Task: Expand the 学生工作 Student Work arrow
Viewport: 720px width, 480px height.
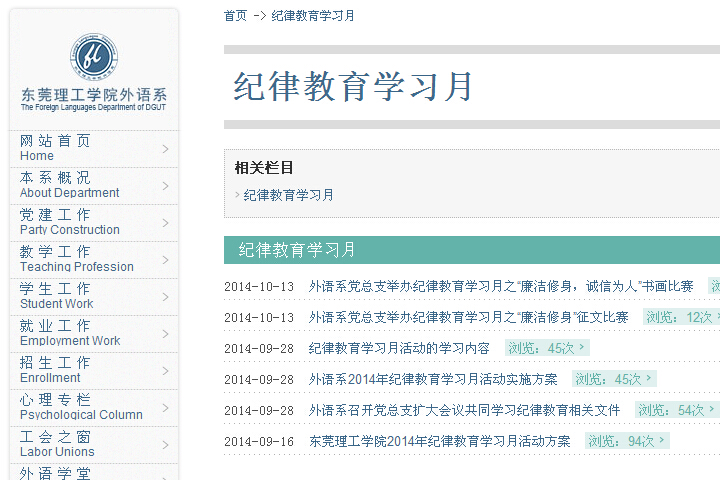Action: pos(165,297)
